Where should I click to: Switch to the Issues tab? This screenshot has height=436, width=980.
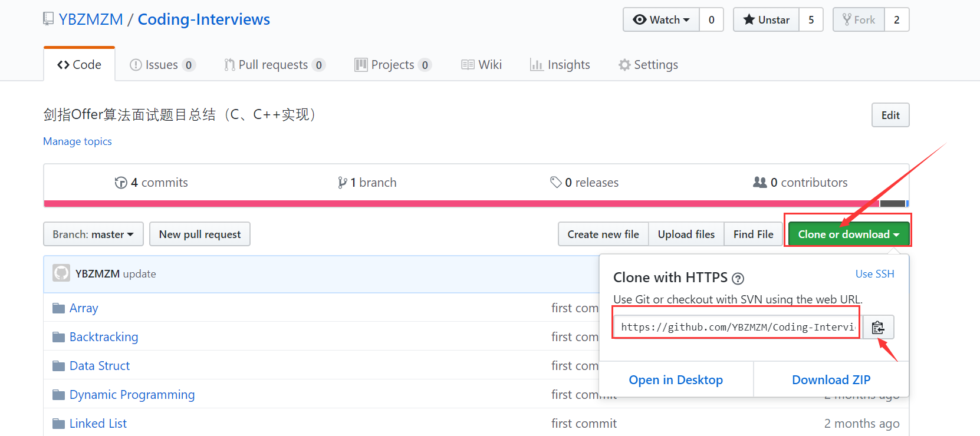point(162,65)
